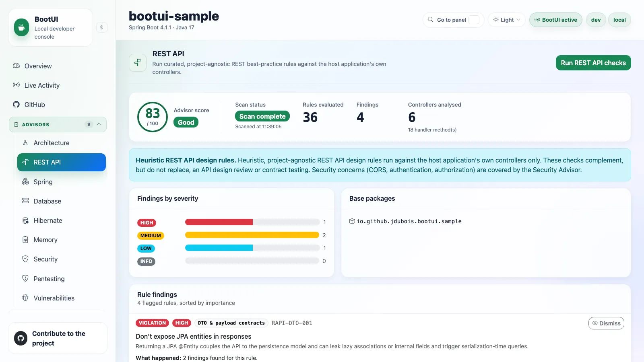This screenshot has width=644, height=362.
Task: Select the Memory advisor
Action: click(62, 240)
